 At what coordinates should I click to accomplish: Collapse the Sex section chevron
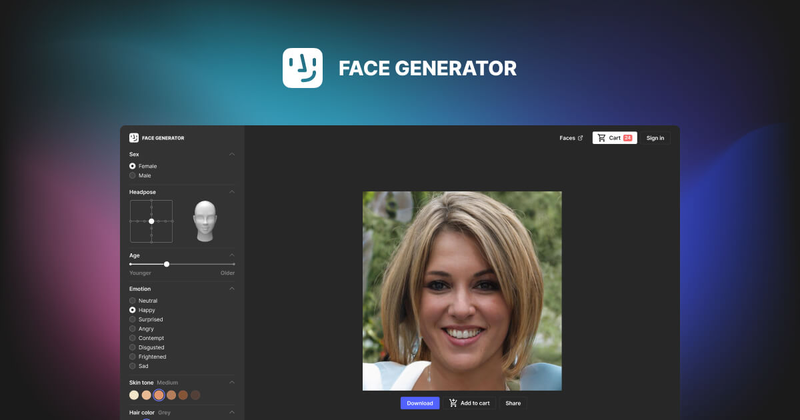(232, 154)
